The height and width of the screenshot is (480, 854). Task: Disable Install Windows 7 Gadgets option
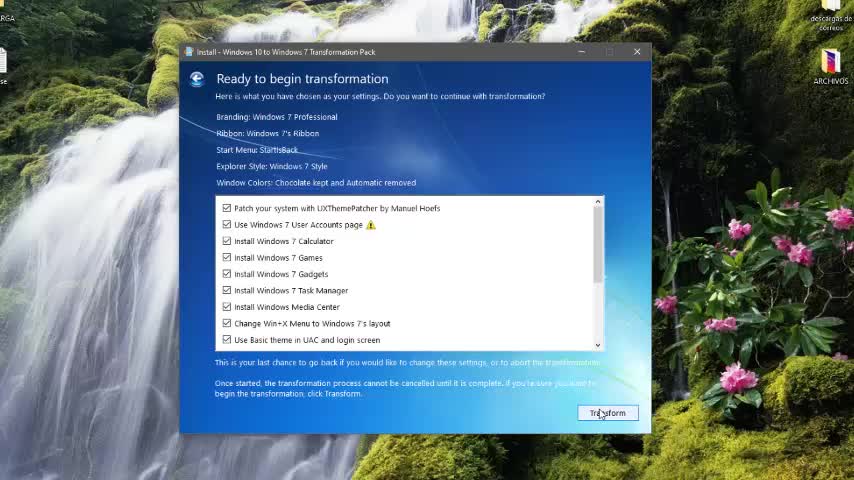[x=227, y=274]
